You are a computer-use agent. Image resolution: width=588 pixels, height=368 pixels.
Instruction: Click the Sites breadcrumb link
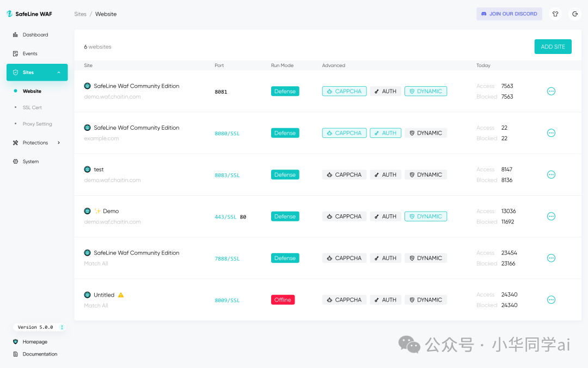pos(80,14)
